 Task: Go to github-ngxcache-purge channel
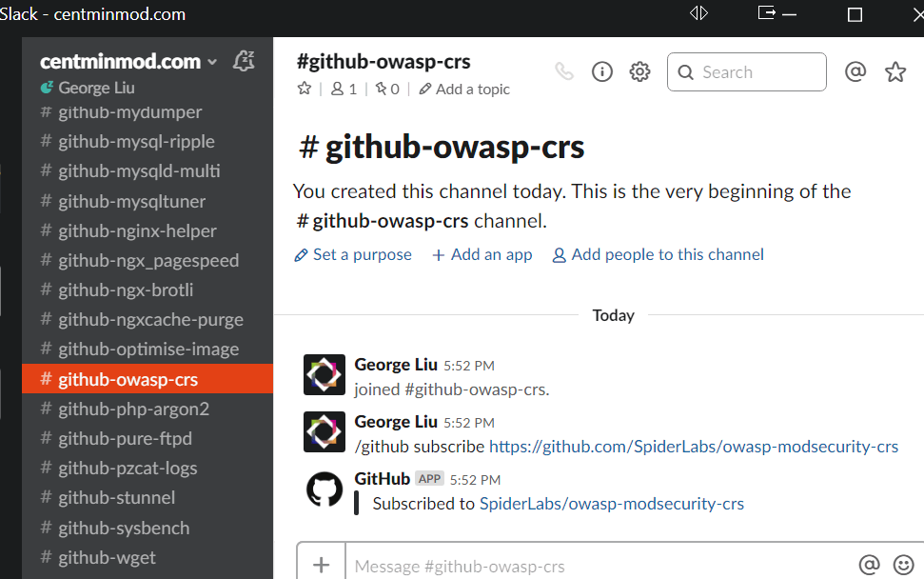[x=147, y=320]
